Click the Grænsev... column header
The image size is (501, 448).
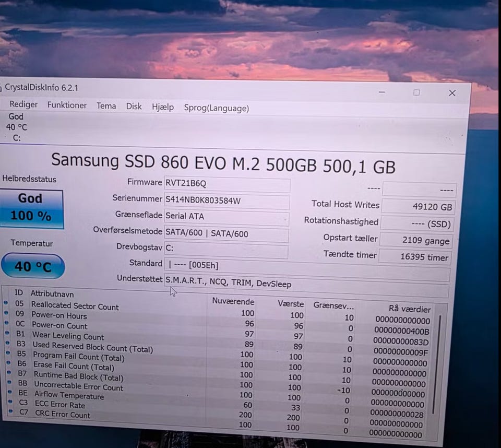(x=333, y=305)
